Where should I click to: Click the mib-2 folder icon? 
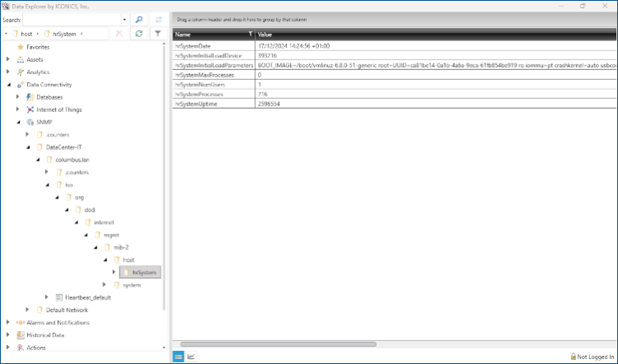point(107,247)
